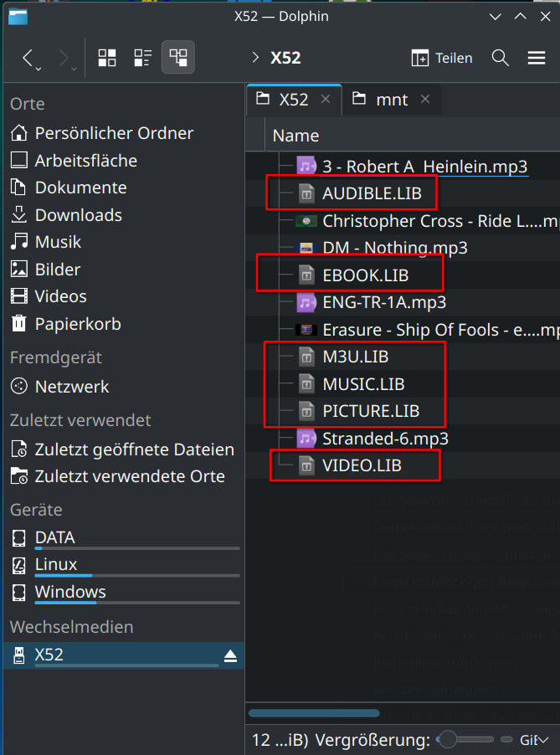
Task: Open the hamburger menu
Action: (537, 58)
